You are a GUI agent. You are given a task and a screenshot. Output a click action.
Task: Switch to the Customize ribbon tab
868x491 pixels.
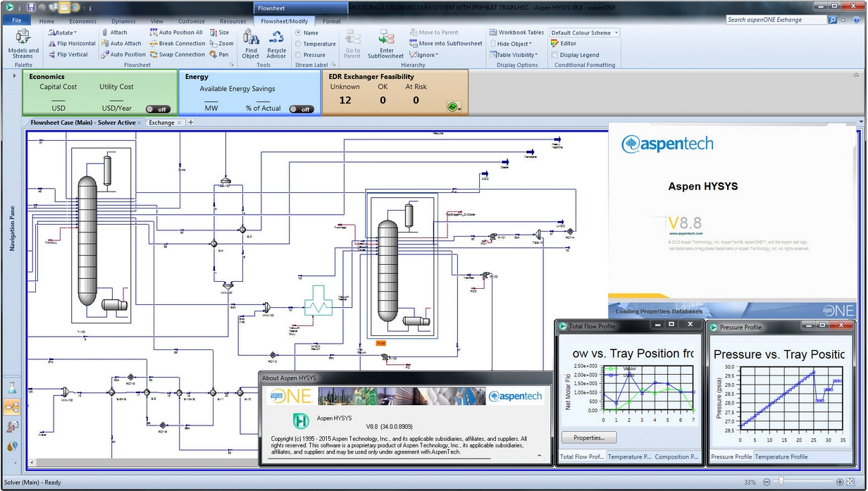pyautogui.click(x=191, y=21)
